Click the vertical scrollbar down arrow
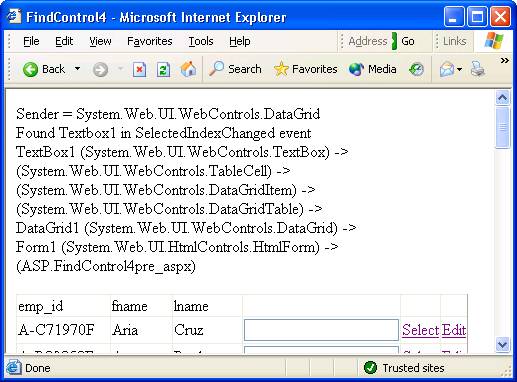 click(x=502, y=344)
